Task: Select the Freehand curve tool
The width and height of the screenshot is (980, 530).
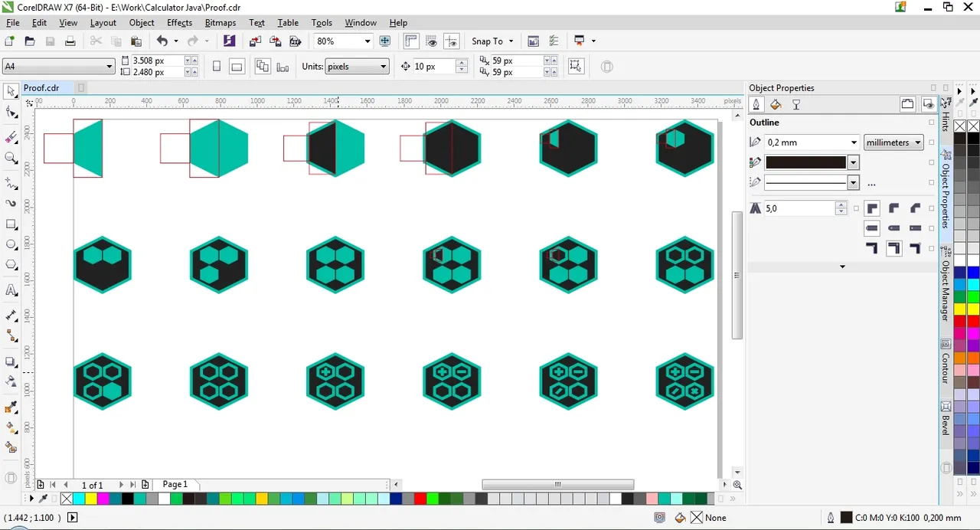Action: (11, 183)
